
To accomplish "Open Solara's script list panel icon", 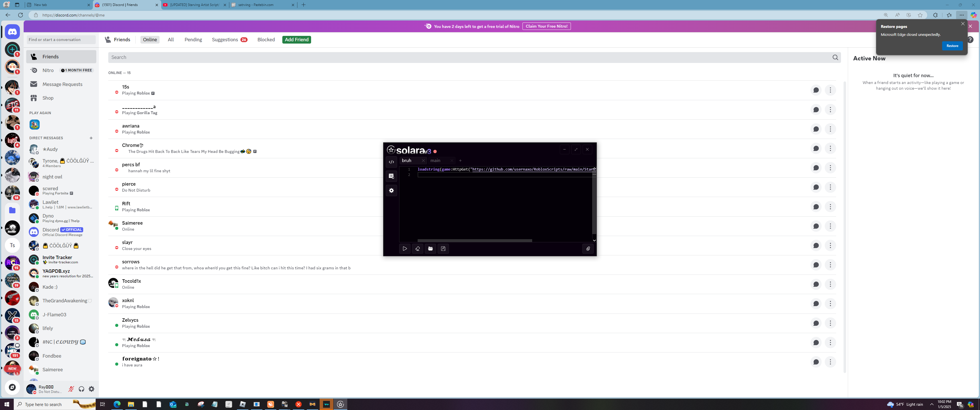I will point(391,176).
